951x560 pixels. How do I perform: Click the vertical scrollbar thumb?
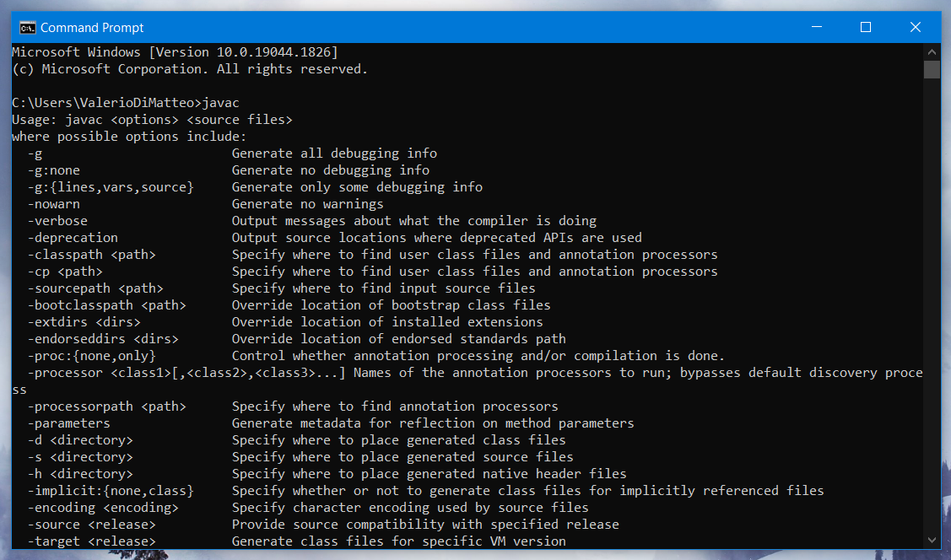coord(932,69)
